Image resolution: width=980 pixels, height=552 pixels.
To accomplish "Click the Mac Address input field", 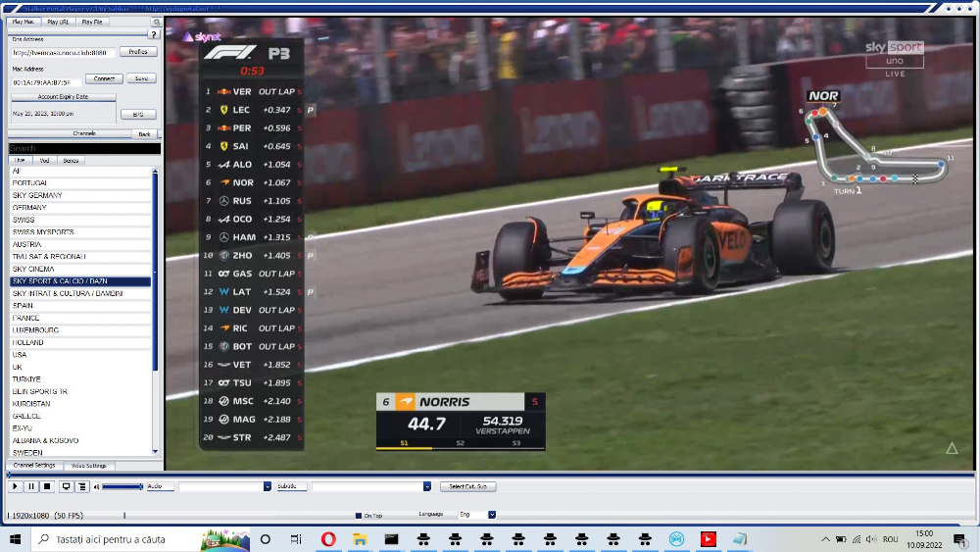I will point(47,82).
